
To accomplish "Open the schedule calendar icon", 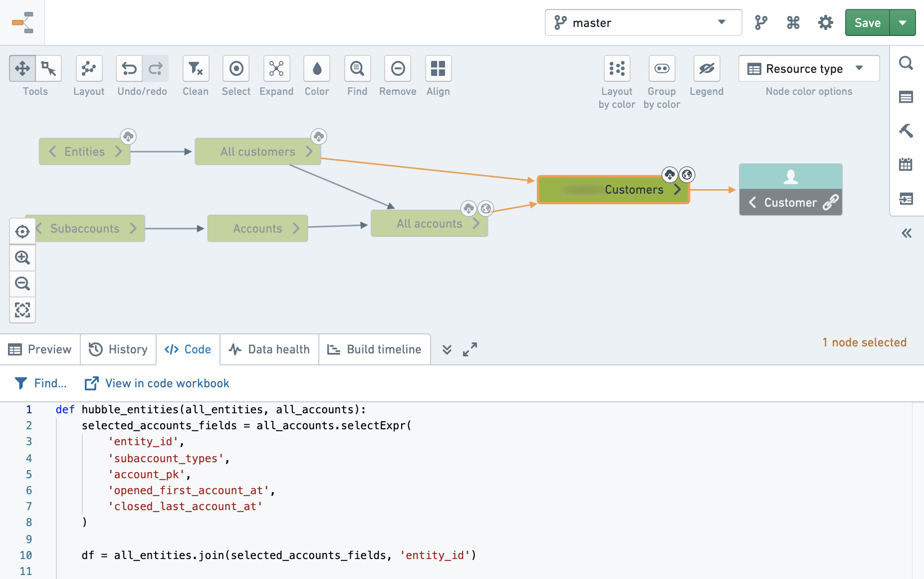I will point(906,164).
